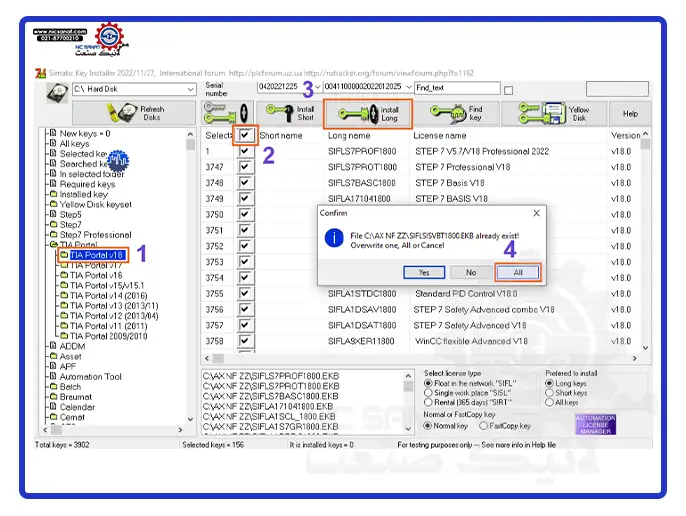Select the Automation Tool tree item
This screenshot has height=516, width=686.
pyautogui.click(x=91, y=376)
